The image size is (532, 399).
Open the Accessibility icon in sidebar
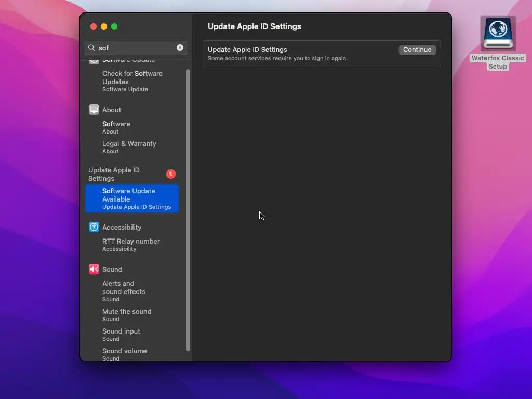[94, 227]
